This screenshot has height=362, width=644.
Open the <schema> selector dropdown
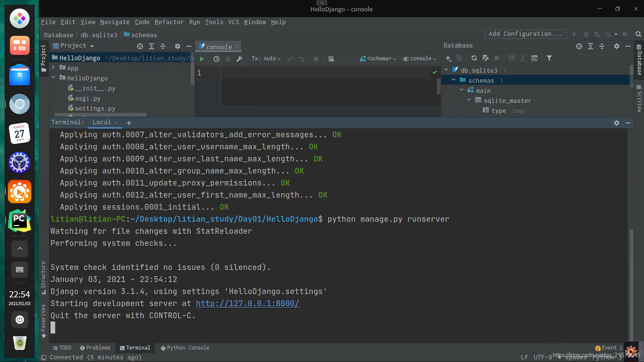coord(378,58)
